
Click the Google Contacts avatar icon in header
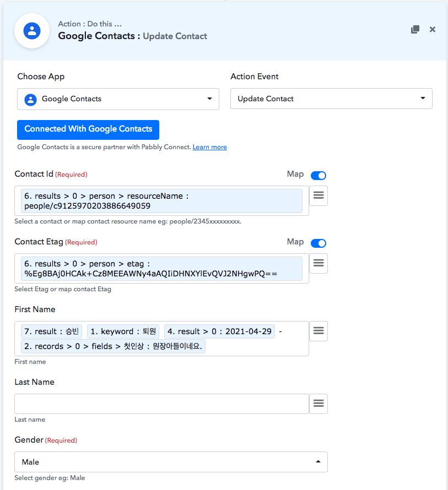(32, 31)
